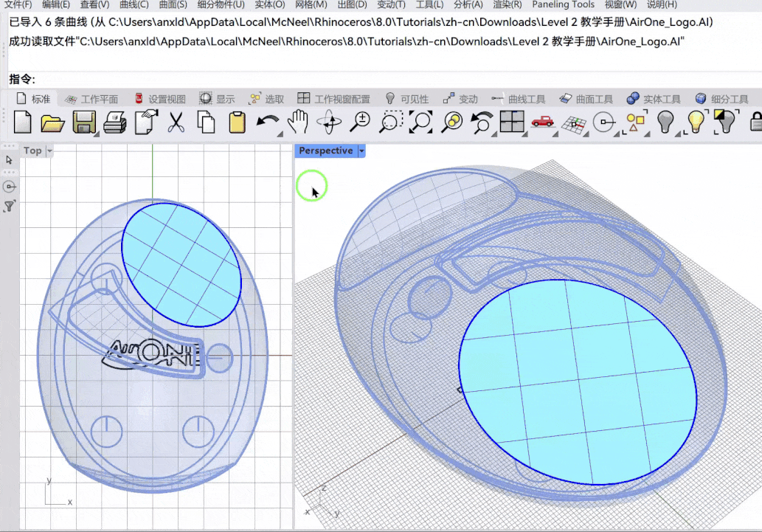Activate the Pan hand tool
This screenshot has height=532, width=762.
(297, 122)
